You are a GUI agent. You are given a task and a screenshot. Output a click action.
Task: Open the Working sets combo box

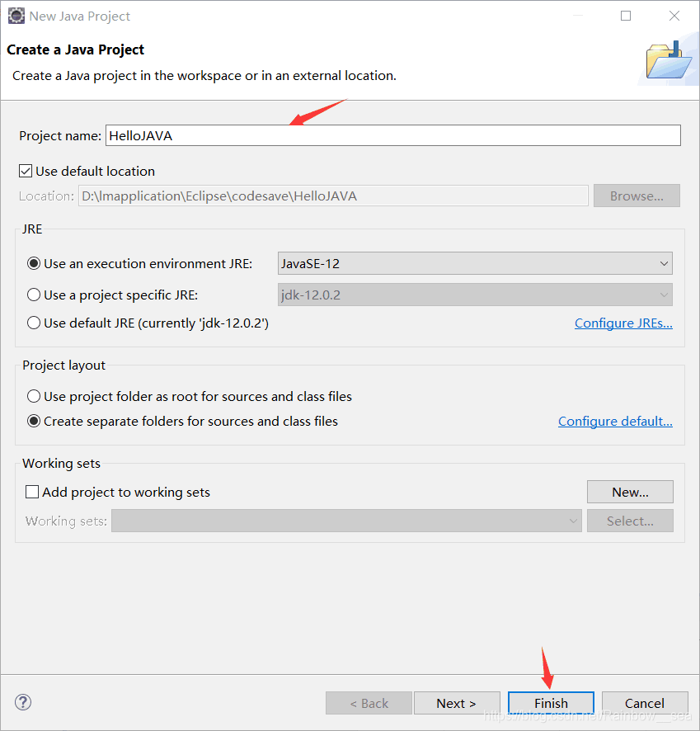point(346,521)
